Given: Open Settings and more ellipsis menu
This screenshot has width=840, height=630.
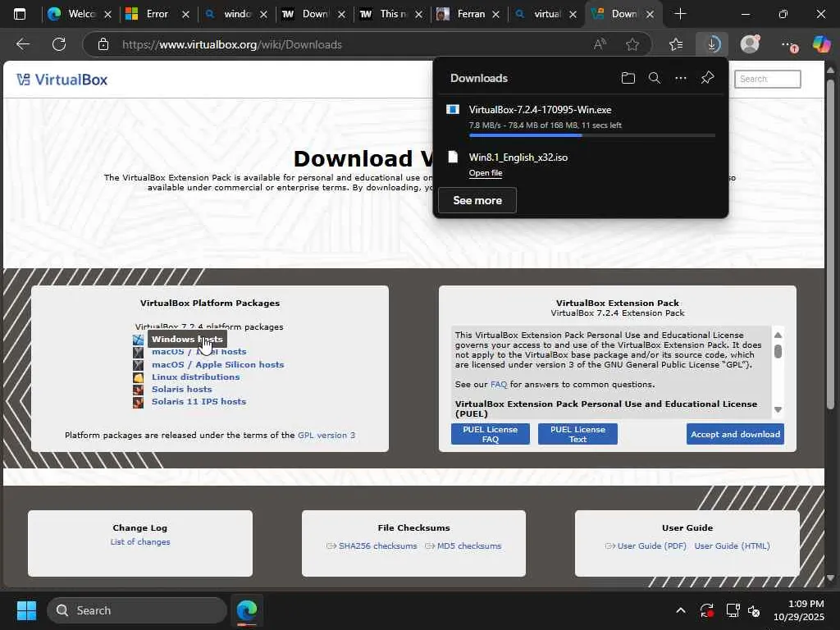Looking at the screenshot, I should pos(788,45).
